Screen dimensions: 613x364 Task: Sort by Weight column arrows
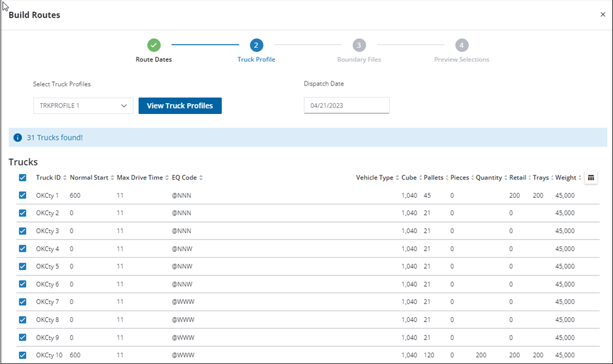click(x=580, y=178)
